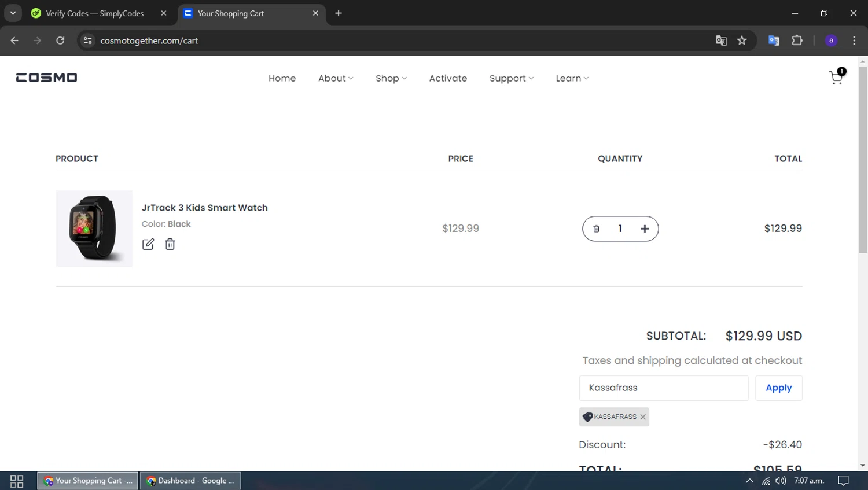Click the page vertical scrollbar
868x490 pixels.
click(x=863, y=160)
